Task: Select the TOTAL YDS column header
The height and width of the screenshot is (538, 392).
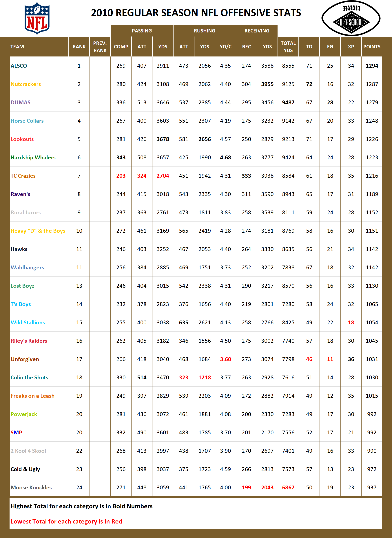Action: tap(288, 47)
